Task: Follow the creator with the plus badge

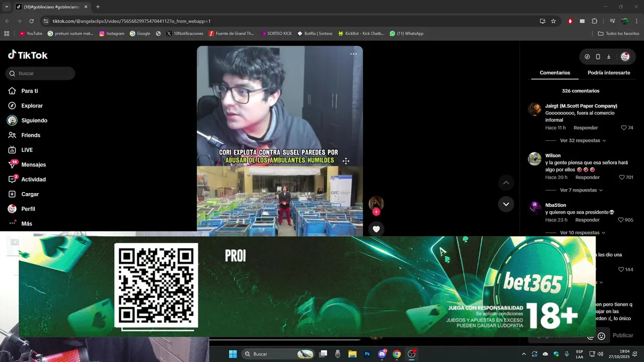Action: click(x=376, y=212)
